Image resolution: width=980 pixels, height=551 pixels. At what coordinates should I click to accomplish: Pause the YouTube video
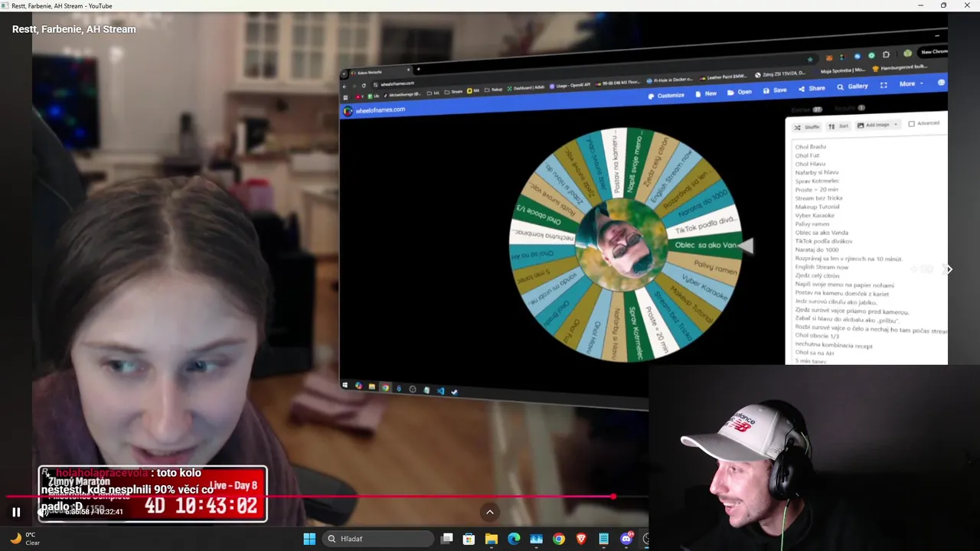tap(16, 512)
